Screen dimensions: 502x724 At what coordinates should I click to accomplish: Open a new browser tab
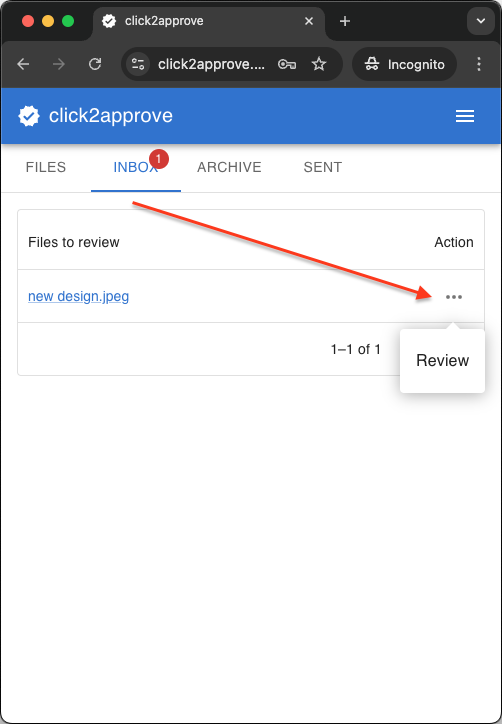click(x=345, y=21)
